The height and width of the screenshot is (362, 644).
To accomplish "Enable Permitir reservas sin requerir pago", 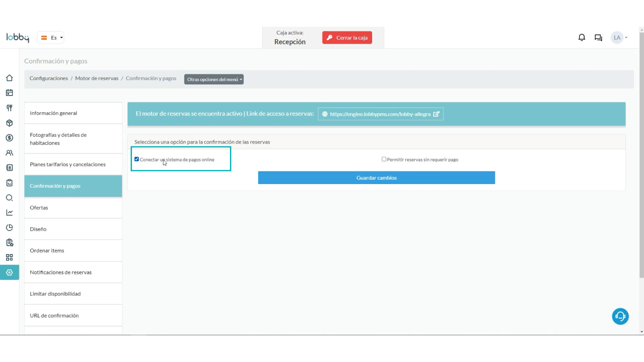I will tap(384, 159).
